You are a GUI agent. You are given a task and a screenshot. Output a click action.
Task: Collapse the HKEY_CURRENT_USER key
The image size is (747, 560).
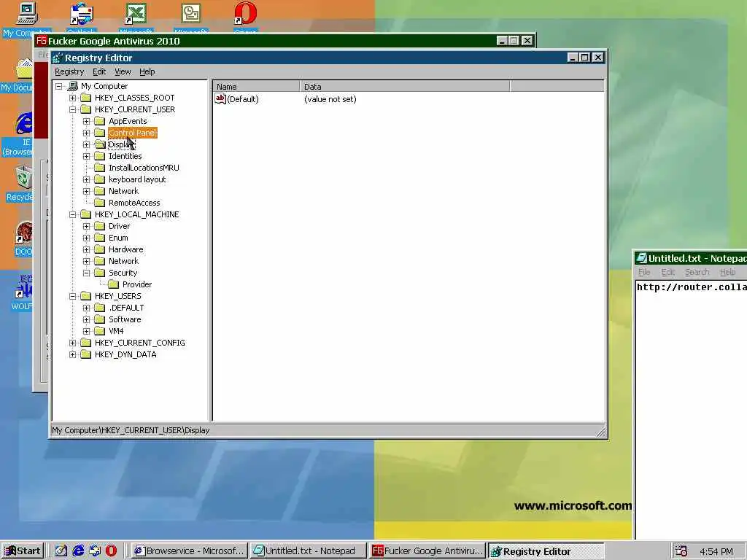tap(72, 109)
